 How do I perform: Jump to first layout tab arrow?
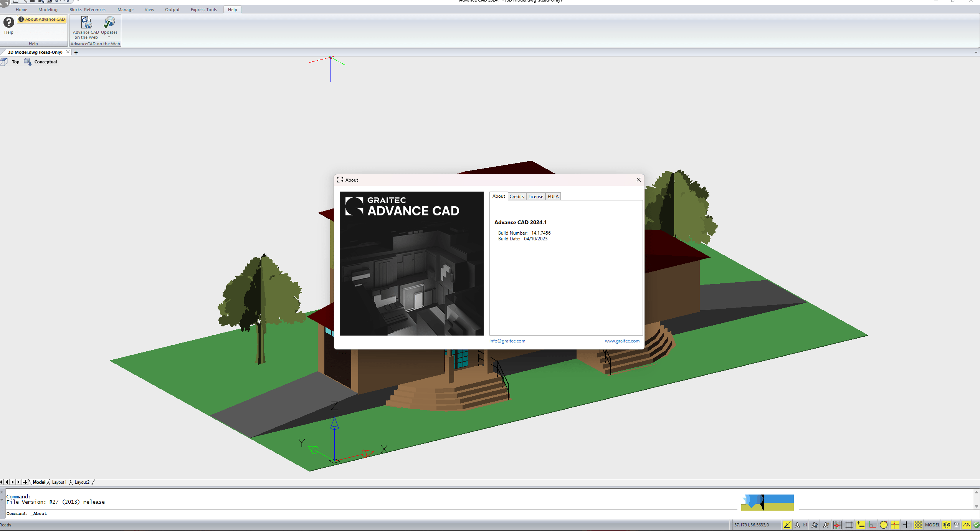[x=2, y=482]
